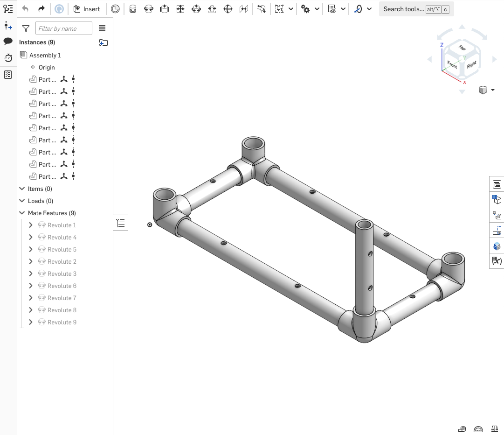
Task: Open the gear relation dropdown arrow
Action: [317, 9]
